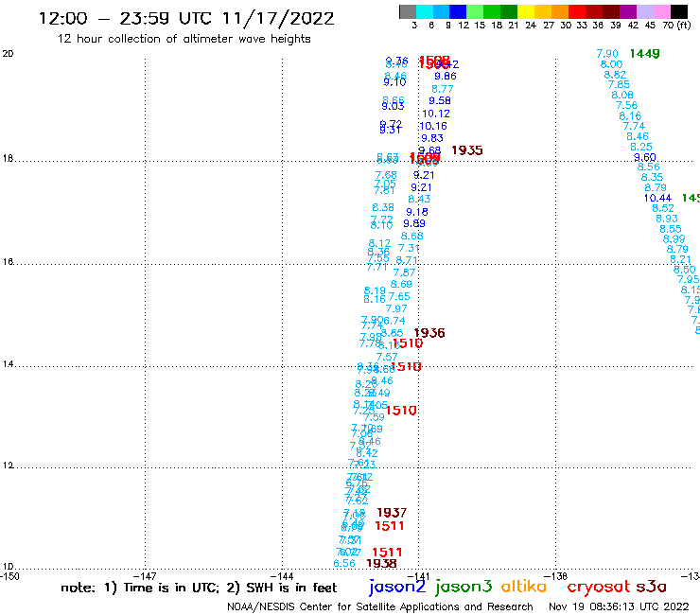Click subtitle '12 hour collection of altimeter wave heights'
This screenshot has height=615, width=700.
pos(184,39)
